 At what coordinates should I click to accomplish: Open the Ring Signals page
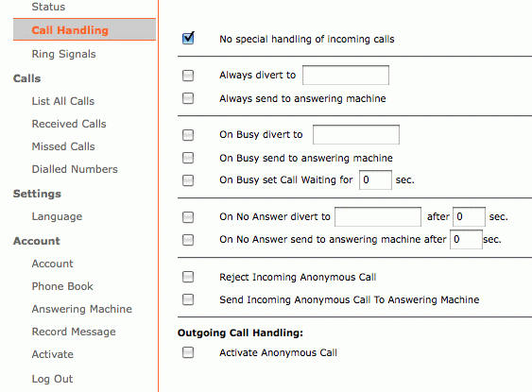click(x=64, y=54)
